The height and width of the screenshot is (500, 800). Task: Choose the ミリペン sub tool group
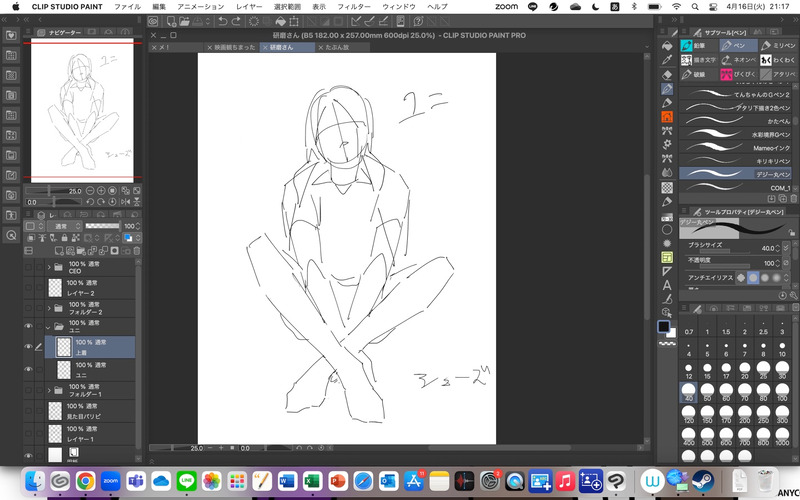click(x=778, y=45)
